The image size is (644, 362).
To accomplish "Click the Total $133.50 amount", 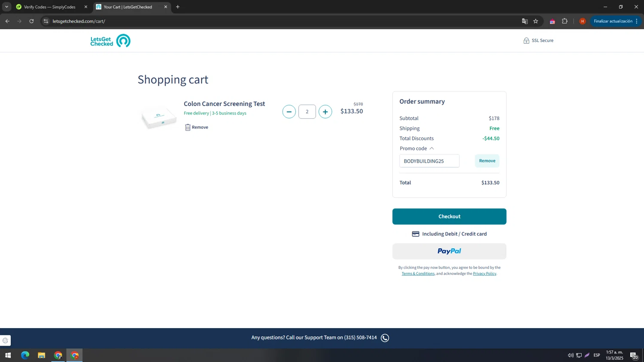I will click(490, 183).
